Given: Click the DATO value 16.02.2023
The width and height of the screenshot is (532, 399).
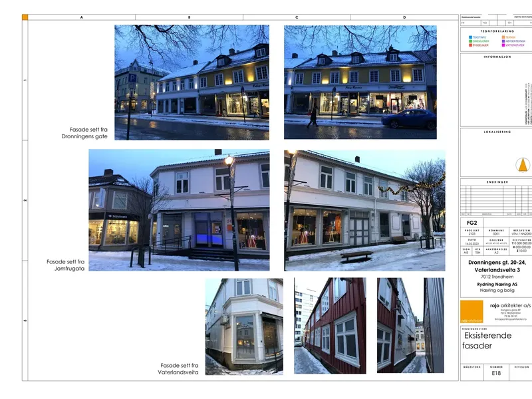Looking at the screenshot, I should pos(472,243).
